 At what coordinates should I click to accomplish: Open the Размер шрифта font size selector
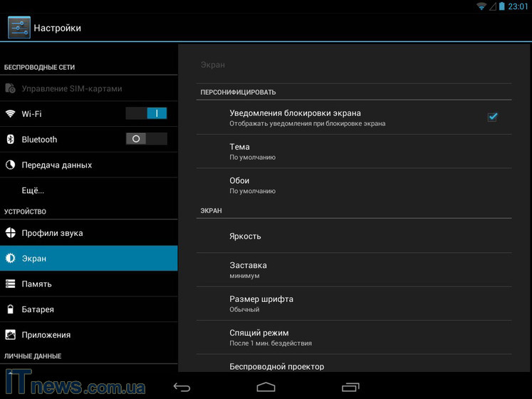coord(353,304)
